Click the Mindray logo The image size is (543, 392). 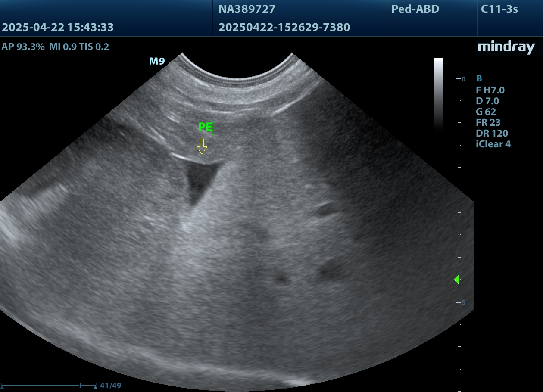pos(506,47)
